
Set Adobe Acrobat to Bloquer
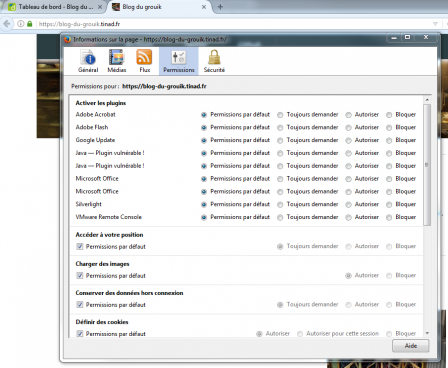click(389, 115)
